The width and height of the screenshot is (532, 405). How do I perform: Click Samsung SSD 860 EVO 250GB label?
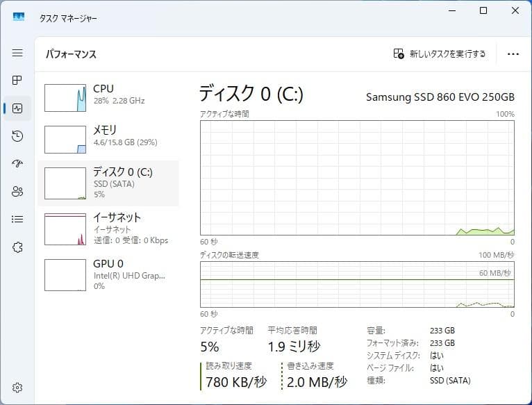coord(440,97)
